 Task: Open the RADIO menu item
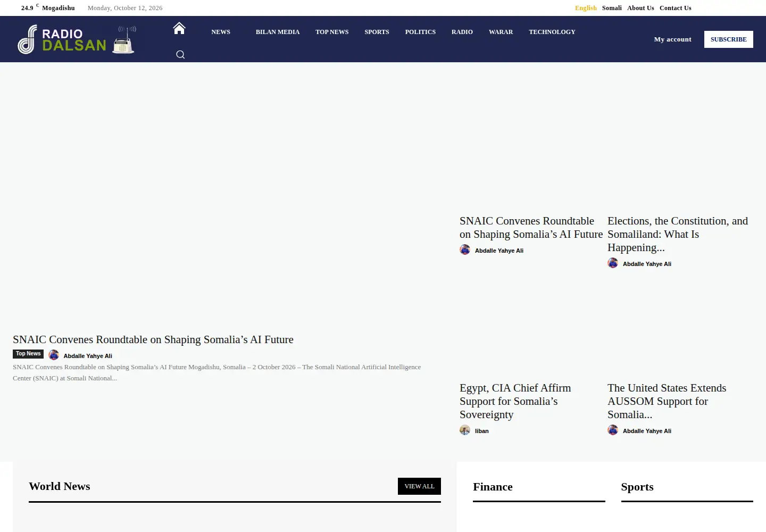(x=462, y=32)
